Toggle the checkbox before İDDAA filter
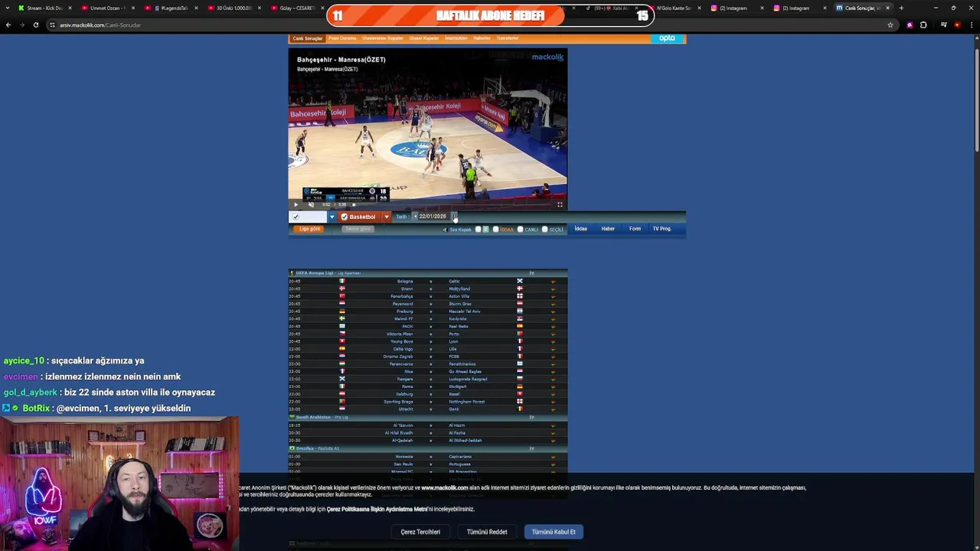The height and width of the screenshot is (551, 980). click(479, 230)
